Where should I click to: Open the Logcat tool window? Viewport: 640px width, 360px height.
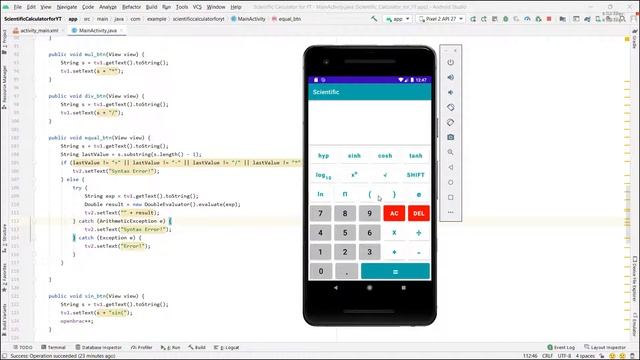tap(227, 347)
